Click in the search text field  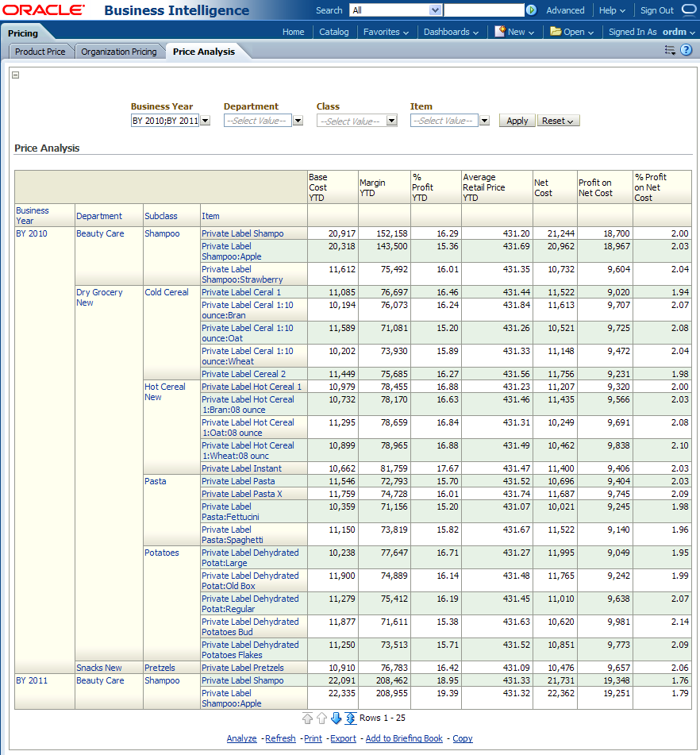(483, 10)
